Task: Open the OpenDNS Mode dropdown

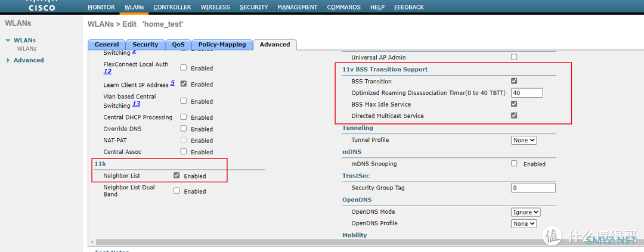Action: pyautogui.click(x=526, y=212)
